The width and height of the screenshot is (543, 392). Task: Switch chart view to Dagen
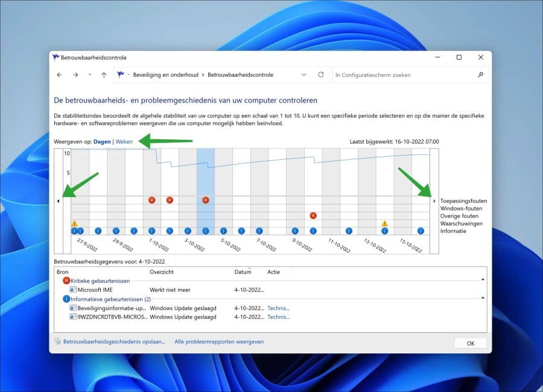pos(102,142)
